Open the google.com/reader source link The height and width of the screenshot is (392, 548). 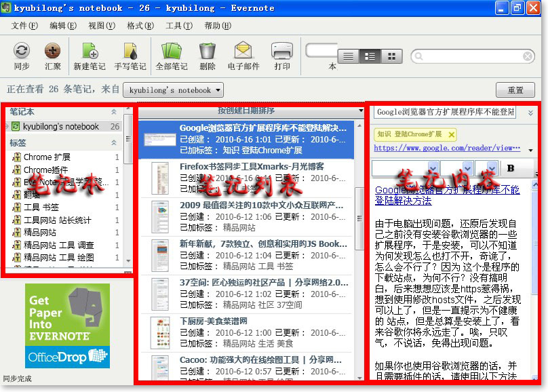point(447,148)
